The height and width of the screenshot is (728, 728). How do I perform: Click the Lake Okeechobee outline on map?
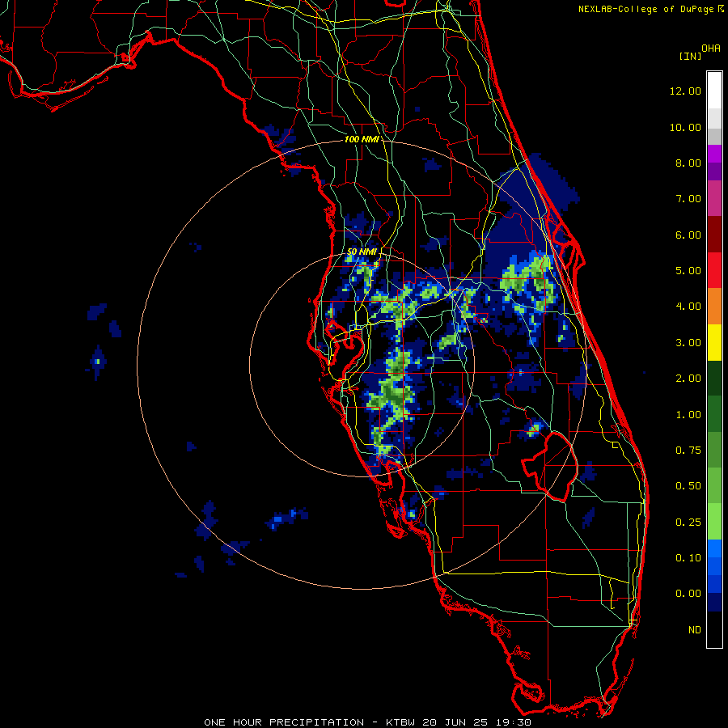550,466
